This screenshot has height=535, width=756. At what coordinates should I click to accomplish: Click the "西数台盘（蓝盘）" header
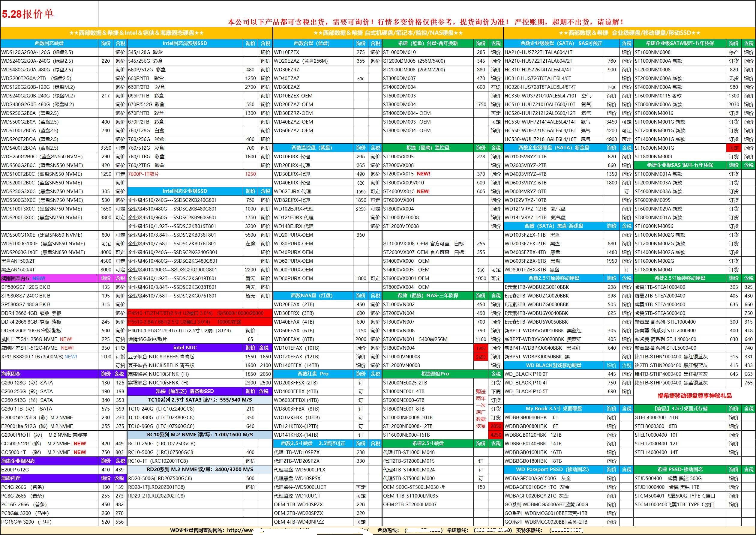(313, 43)
